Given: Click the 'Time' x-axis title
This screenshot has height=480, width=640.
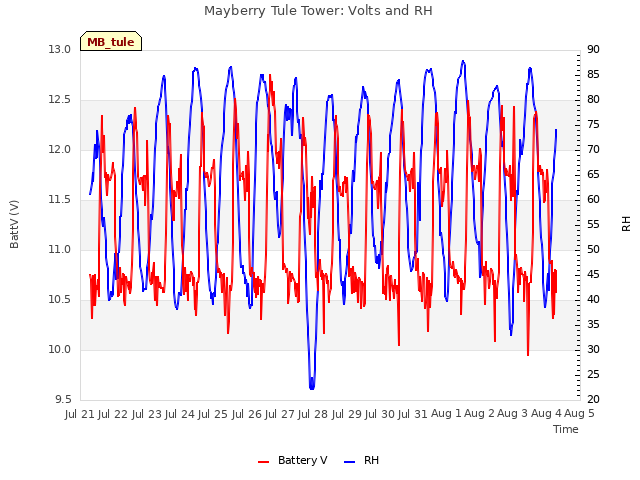Looking at the screenshot, I should 566,429.
